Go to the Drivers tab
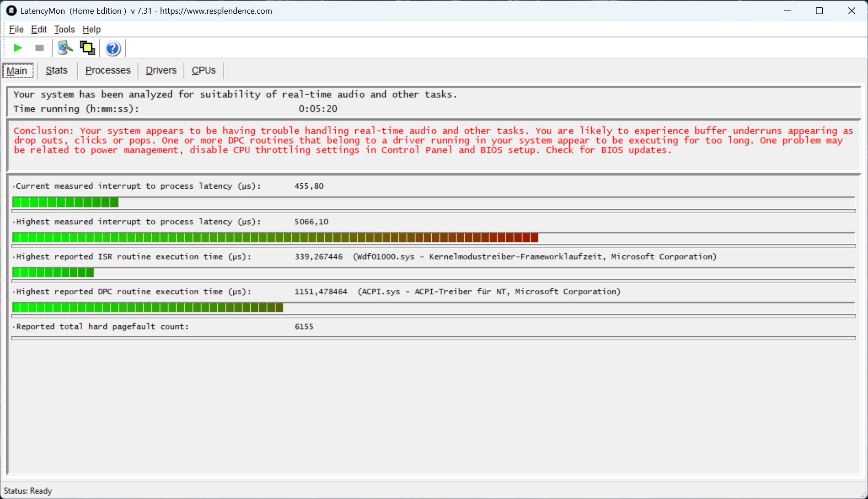This screenshot has width=868, height=499. pos(161,70)
